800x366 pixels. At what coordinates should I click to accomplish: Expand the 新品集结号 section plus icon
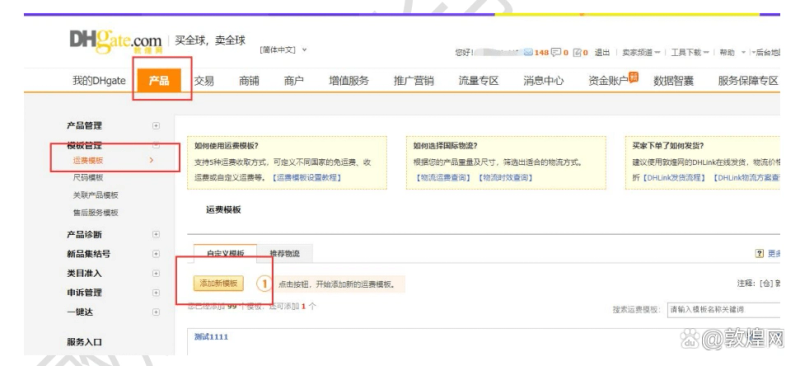pyautogui.click(x=156, y=254)
